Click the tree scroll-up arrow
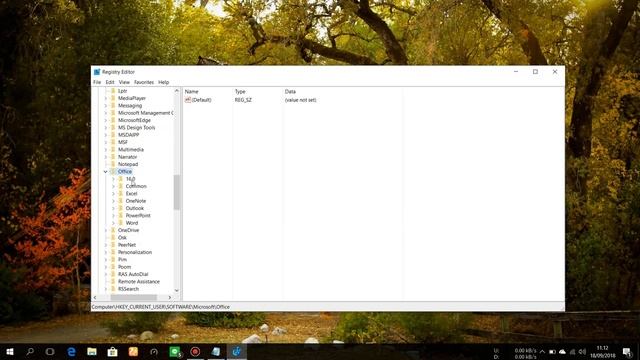The image size is (640, 360). [177, 91]
